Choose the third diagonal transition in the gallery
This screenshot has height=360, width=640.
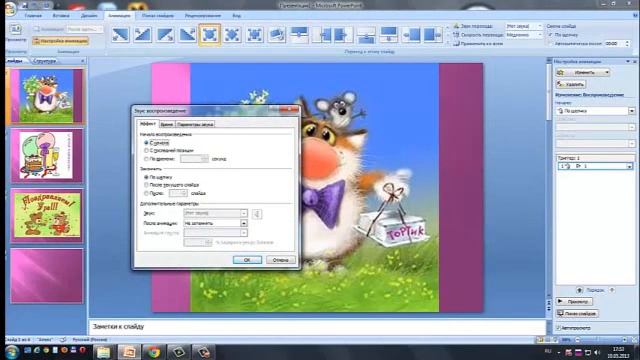pos(165,34)
